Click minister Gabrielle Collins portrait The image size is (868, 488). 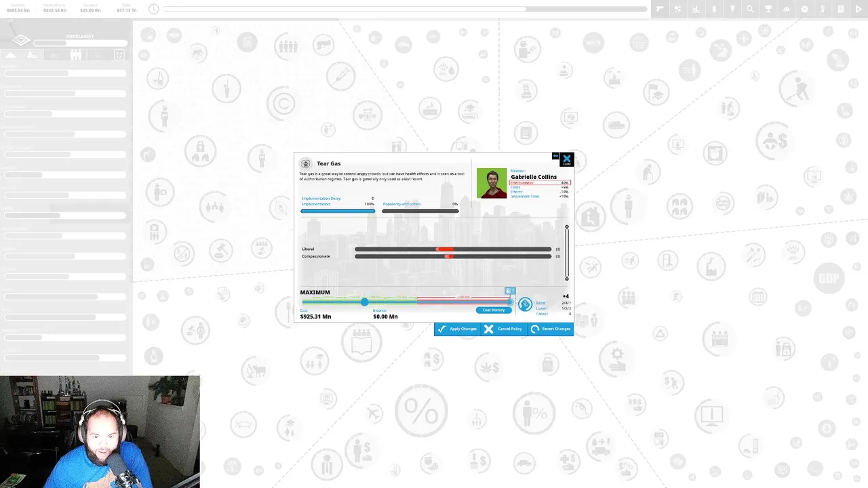pos(492,183)
